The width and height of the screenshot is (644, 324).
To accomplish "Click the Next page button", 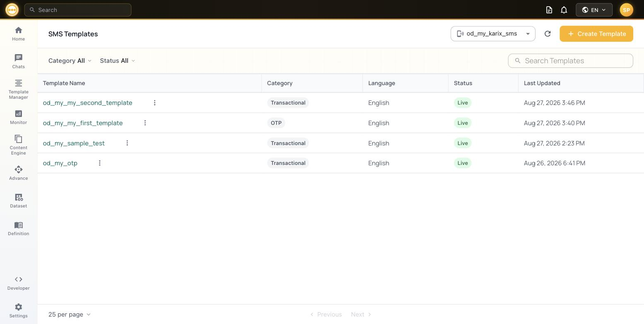I will click(x=361, y=314).
